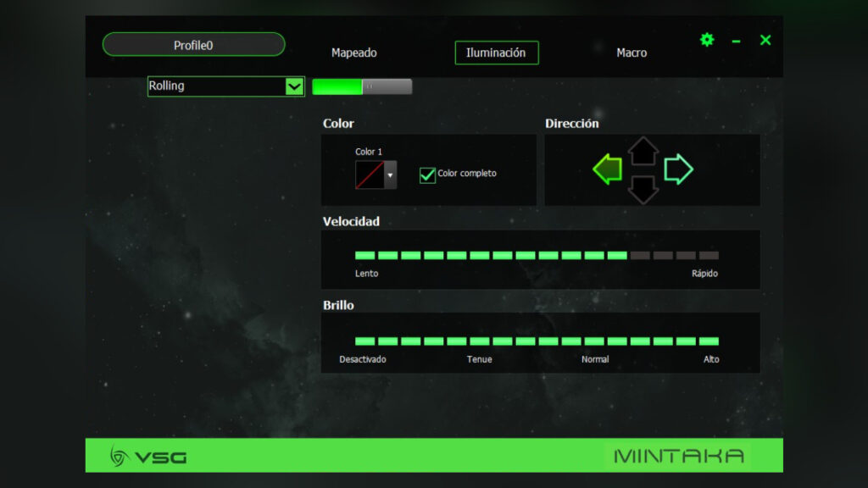
Task: Switch to the Macro tab
Action: coord(632,53)
